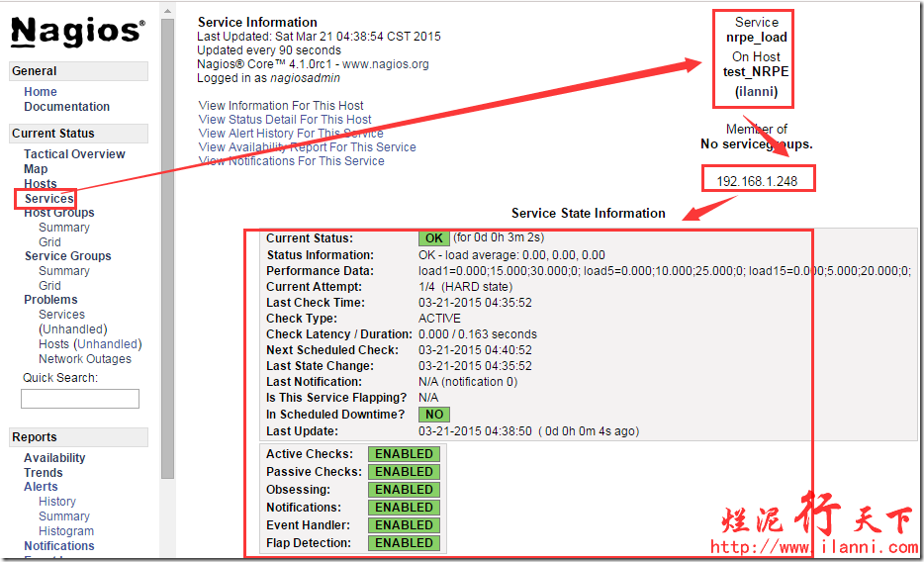The height and width of the screenshot is (562, 924).
Task: Click the green OK current status badge
Action: click(x=434, y=238)
